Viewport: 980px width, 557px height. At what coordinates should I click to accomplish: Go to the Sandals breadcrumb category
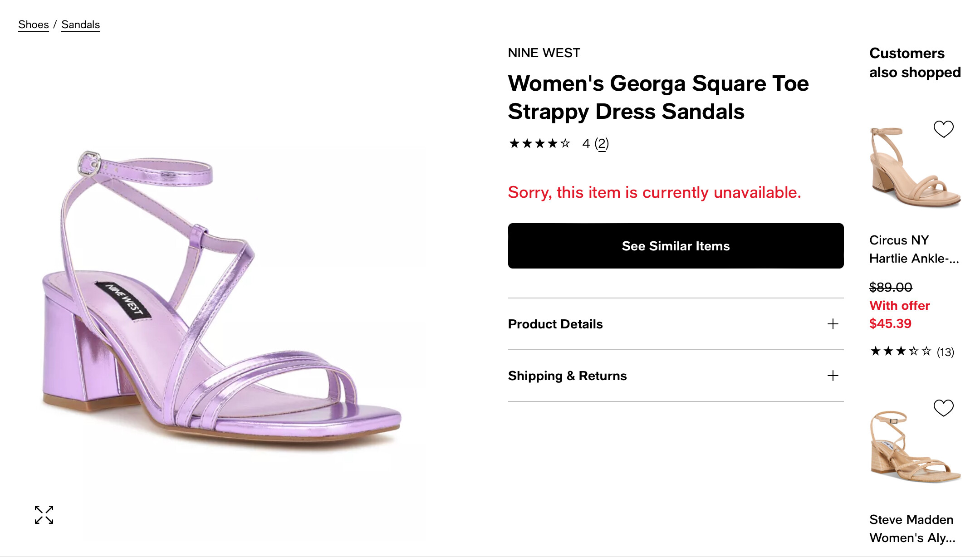80,24
